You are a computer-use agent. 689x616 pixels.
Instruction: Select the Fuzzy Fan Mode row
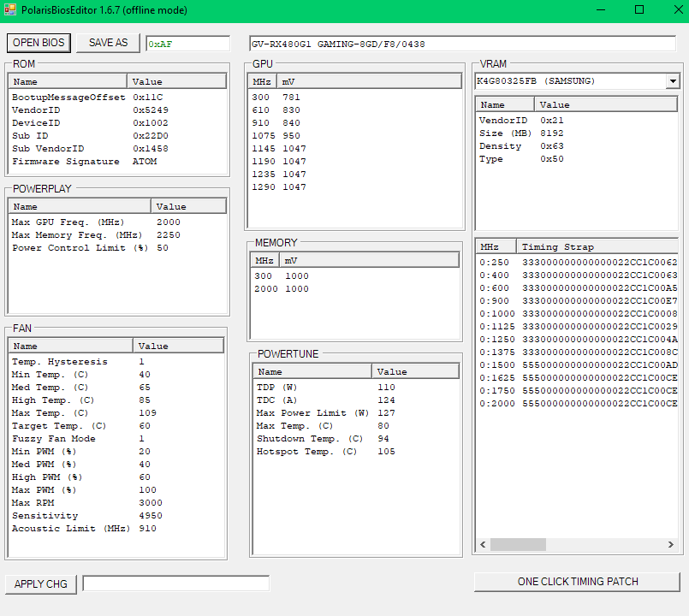coord(116,439)
